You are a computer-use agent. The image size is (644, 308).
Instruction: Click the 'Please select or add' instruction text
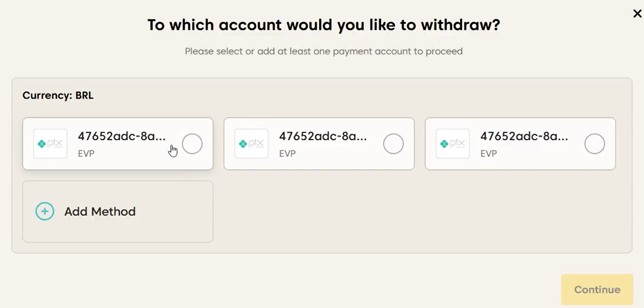coord(323,51)
